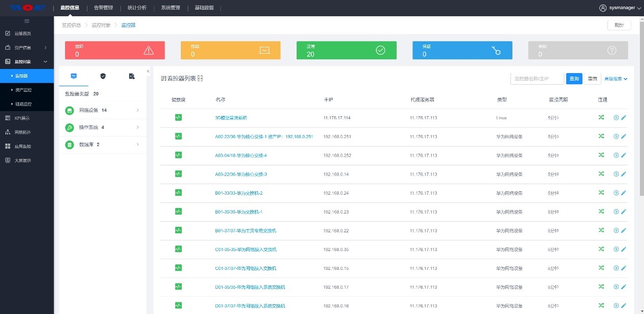The width and height of the screenshot is (644, 314).
Task: Open the 告警管理 top menu
Action: (x=104, y=8)
